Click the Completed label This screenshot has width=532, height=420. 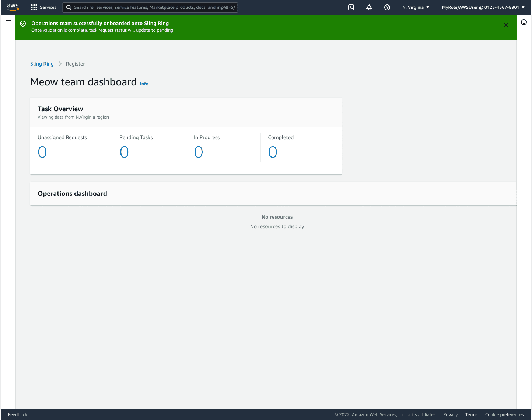(281, 137)
